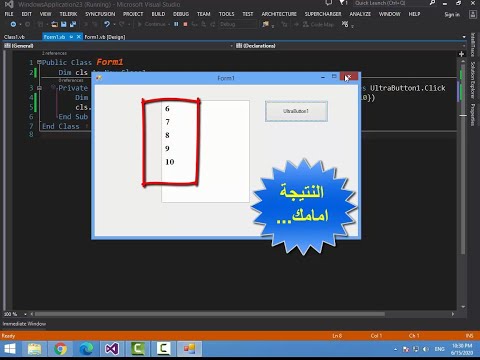This screenshot has height=360, width=480.
Task: Click the ENG language indicator in tray
Action: coord(439,349)
